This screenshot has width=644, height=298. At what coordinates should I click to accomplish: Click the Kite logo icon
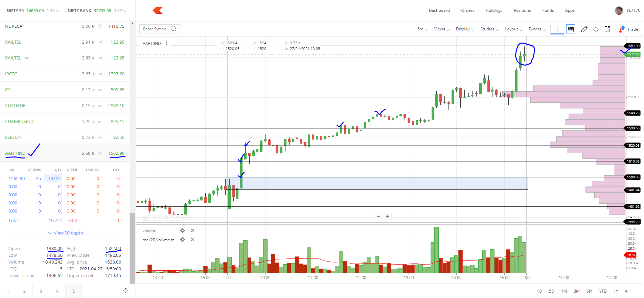coord(158,10)
